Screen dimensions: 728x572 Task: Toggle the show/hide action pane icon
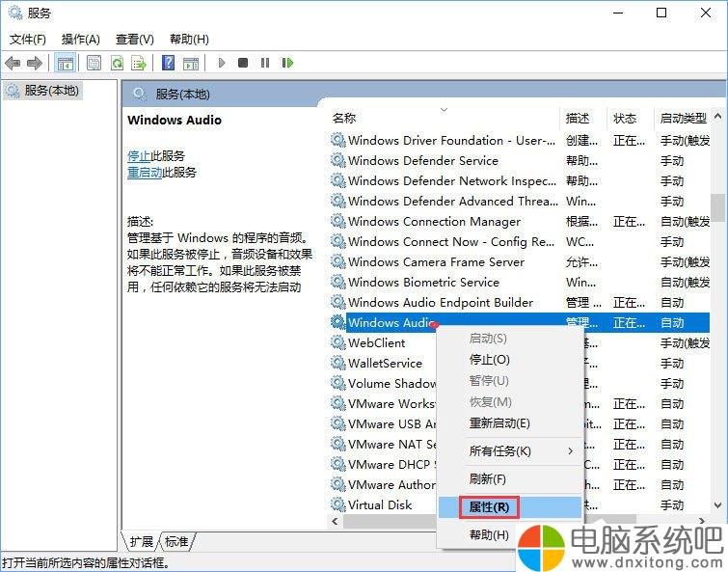click(x=191, y=63)
